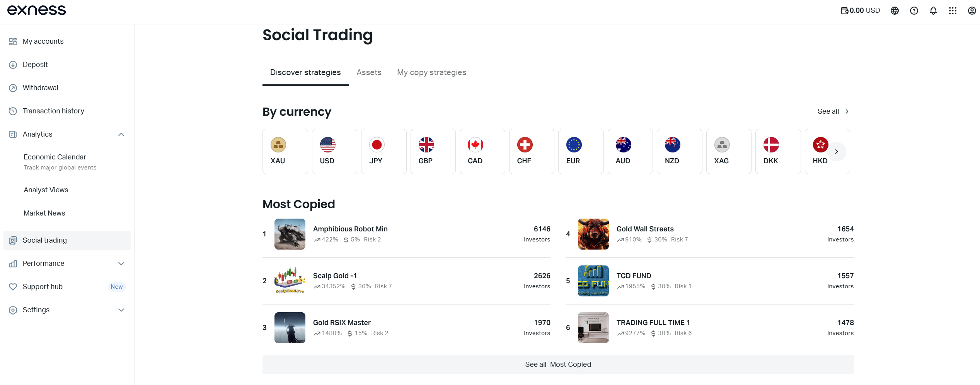Click the help question mark icon

[x=914, y=11]
